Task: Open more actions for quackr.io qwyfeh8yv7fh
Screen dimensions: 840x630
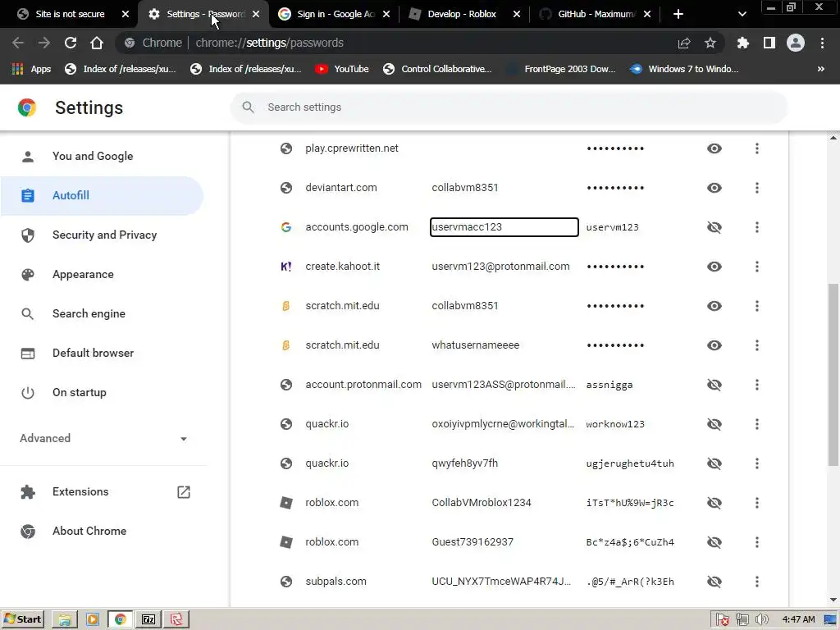Action: [x=756, y=463]
